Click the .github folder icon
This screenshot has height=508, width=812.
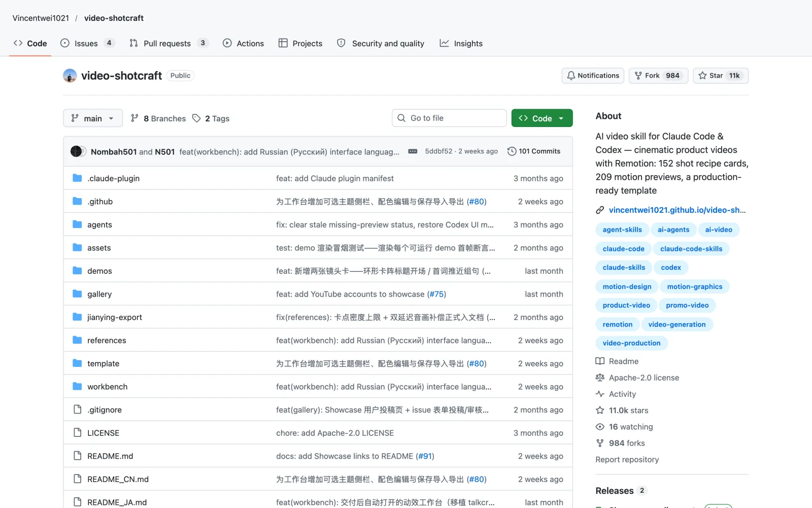(77, 201)
